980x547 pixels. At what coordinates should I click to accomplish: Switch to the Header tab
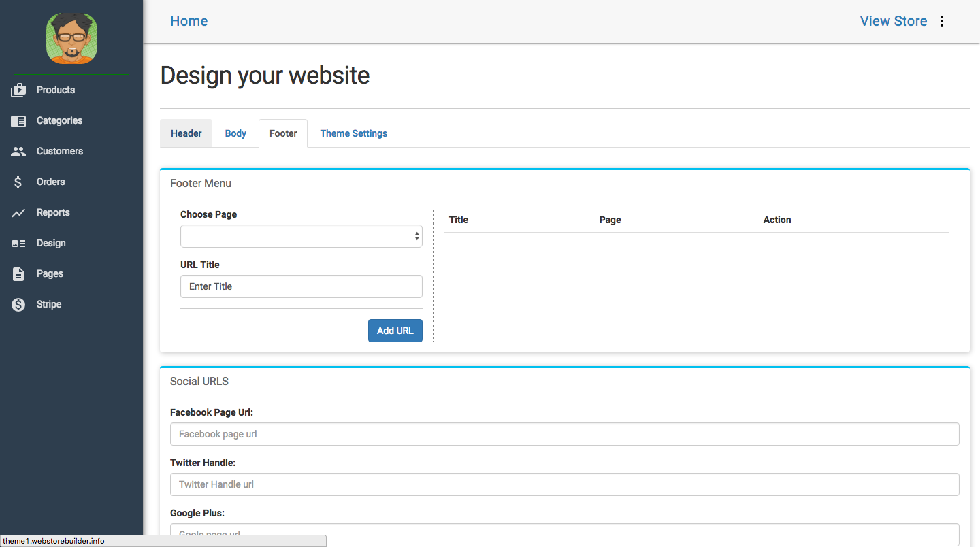186,133
